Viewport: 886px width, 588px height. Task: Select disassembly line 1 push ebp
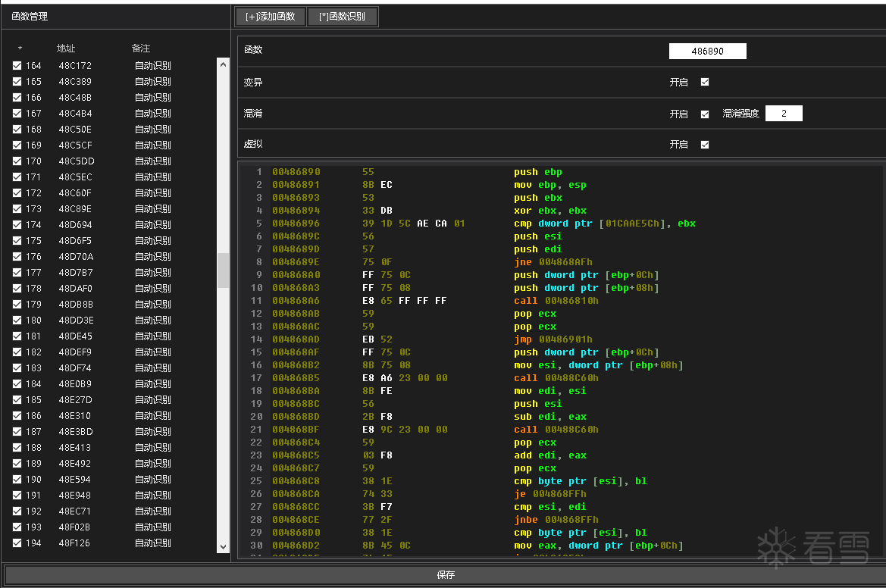point(537,172)
